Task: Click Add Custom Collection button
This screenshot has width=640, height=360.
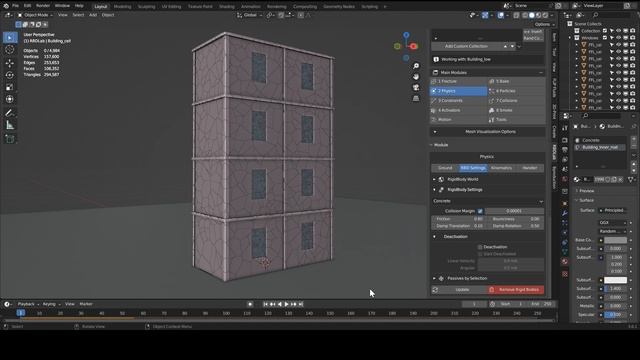Action: (x=466, y=47)
